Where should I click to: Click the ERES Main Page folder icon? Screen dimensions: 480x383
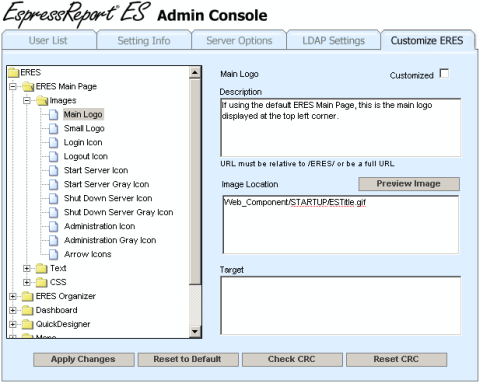[28, 87]
